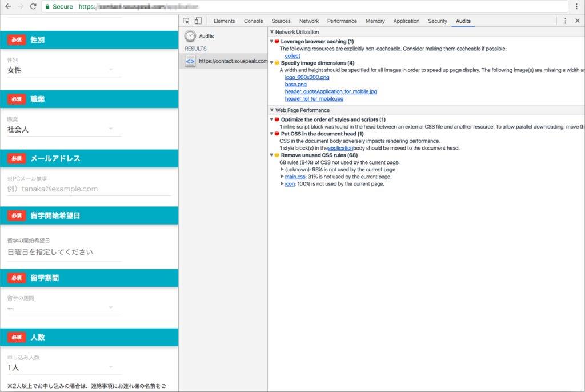Screen dimensions: 585x392
Task: Click the 留学開始希望日 section header
Action: click(x=89, y=215)
